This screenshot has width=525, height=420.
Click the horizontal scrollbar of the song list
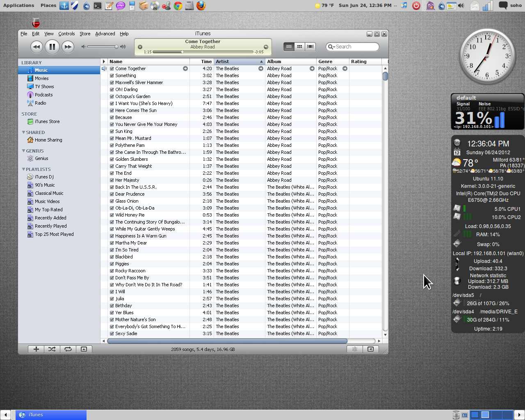coord(227,341)
